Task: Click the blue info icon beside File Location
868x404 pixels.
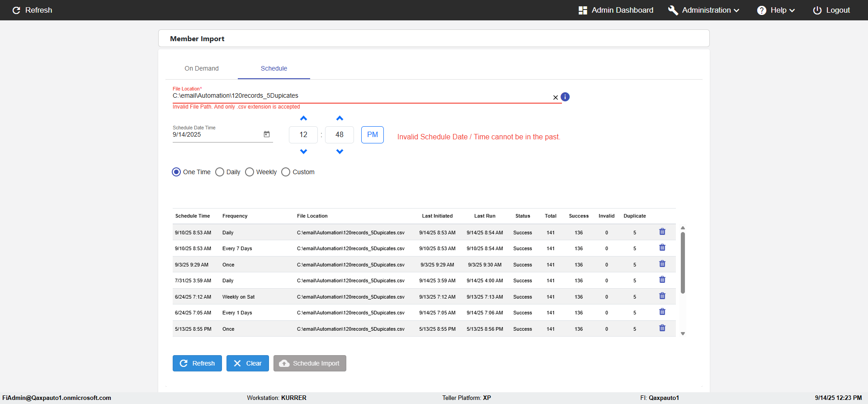Action: pos(565,97)
